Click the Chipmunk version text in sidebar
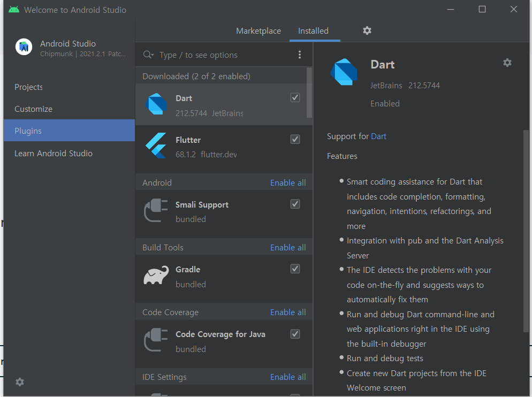The height and width of the screenshot is (397, 532). 83,54
